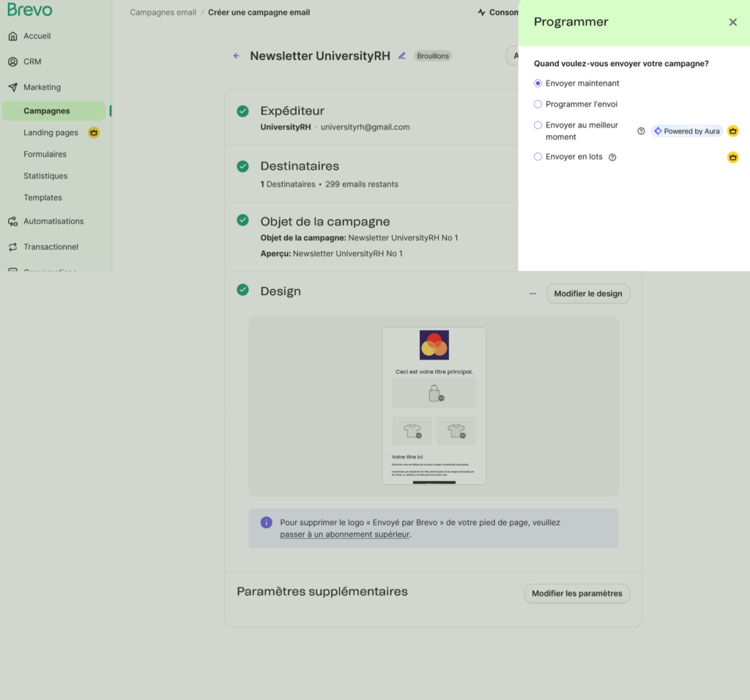
Task: Click the Powered by Aura badge
Action: [687, 131]
